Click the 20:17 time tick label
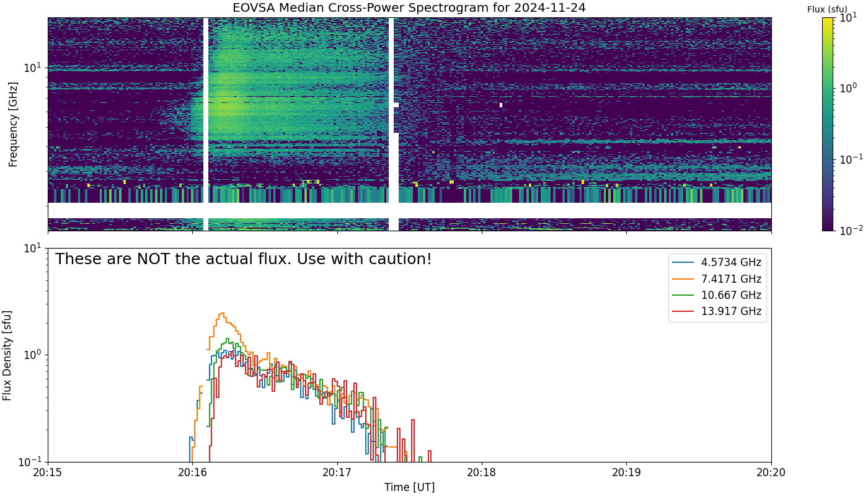The image size is (868, 496). coord(337,473)
